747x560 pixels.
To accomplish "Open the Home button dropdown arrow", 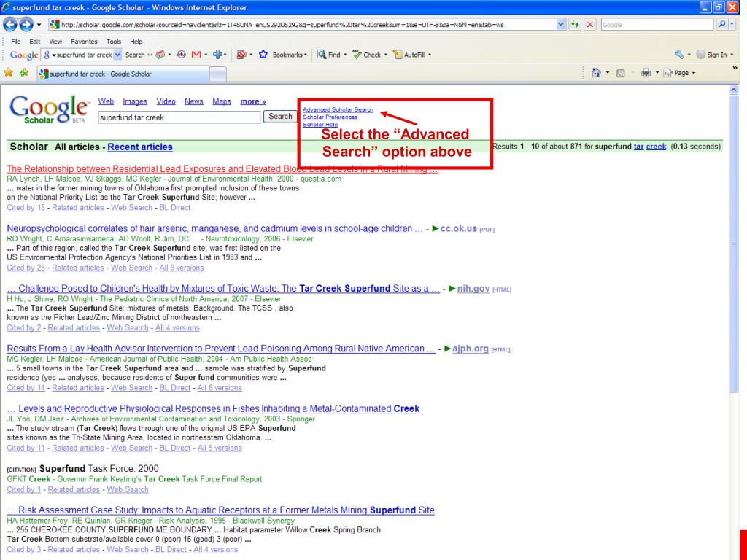I will pyautogui.click(x=607, y=73).
